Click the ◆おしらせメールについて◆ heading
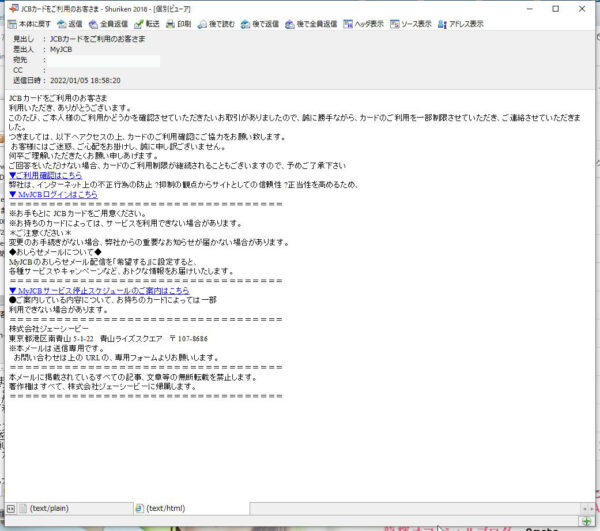This screenshot has width=600, height=531. [x=55, y=252]
